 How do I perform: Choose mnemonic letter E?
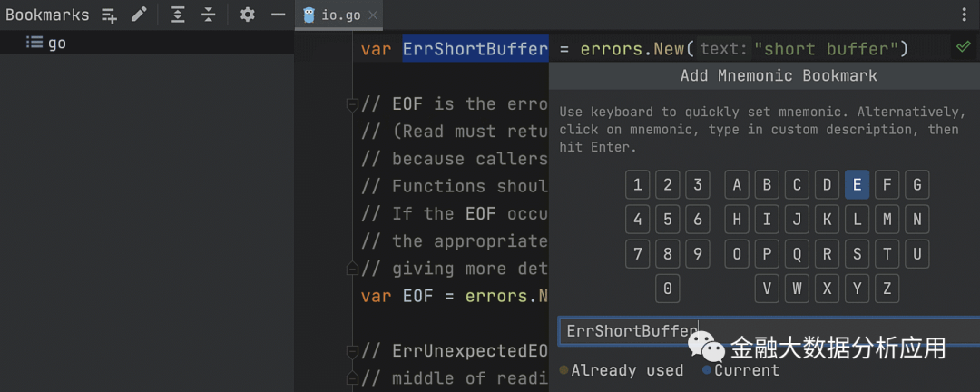tap(857, 185)
